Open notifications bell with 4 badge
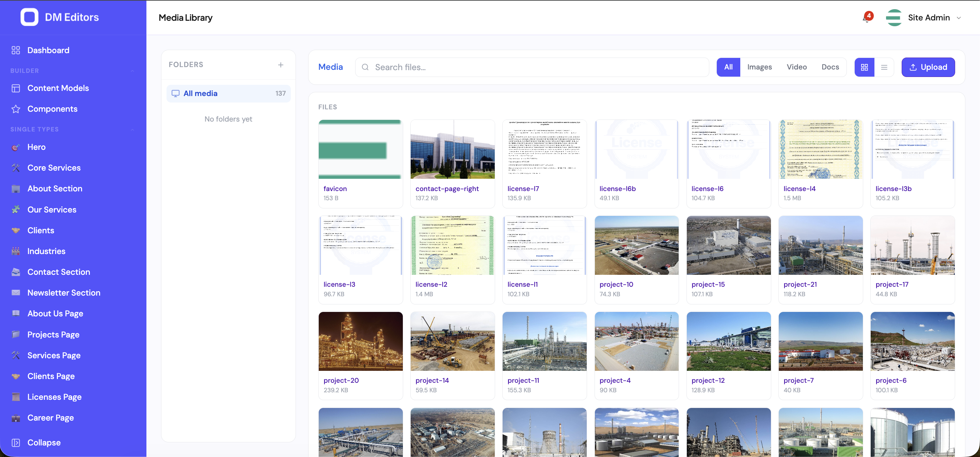The height and width of the screenshot is (457, 980). [867, 17]
